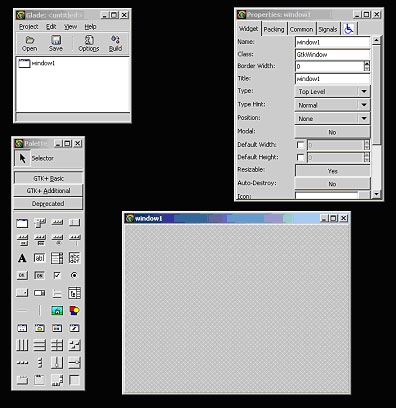396x408 pixels.
Task: Pick the Horizontal Box widget (three columns icon)
Action: point(22,345)
